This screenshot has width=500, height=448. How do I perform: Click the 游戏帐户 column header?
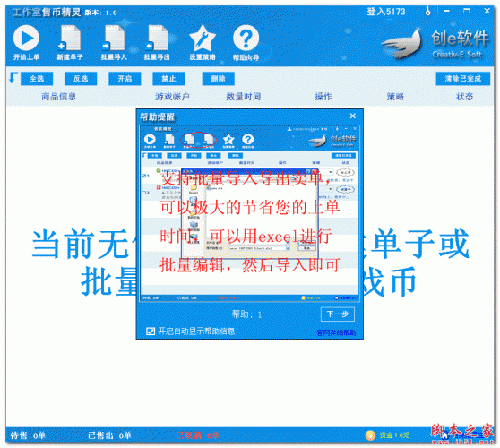click(x=172, y=97)
